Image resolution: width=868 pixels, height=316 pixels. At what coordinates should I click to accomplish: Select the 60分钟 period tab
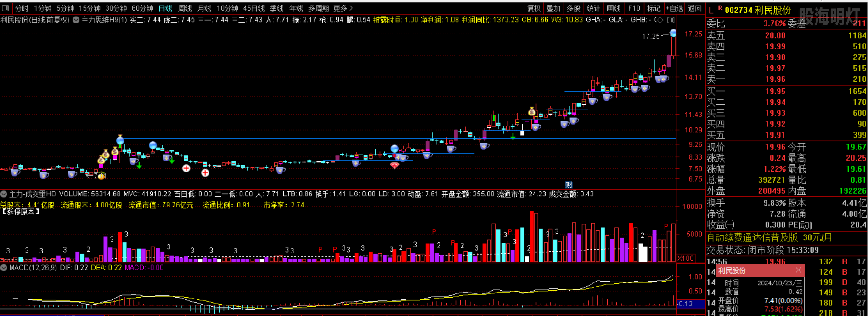pos(142,8)
